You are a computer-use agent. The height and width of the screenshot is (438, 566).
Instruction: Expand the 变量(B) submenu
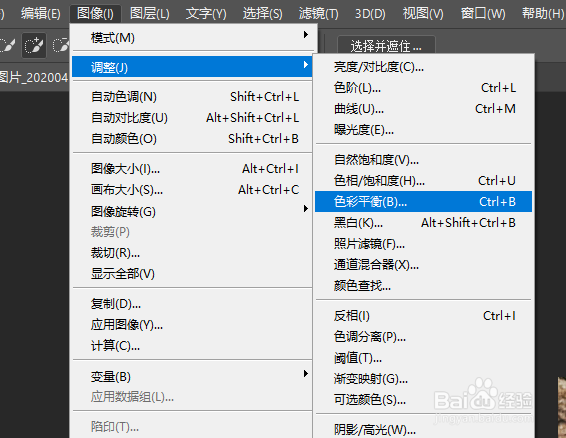pos(192,376)
